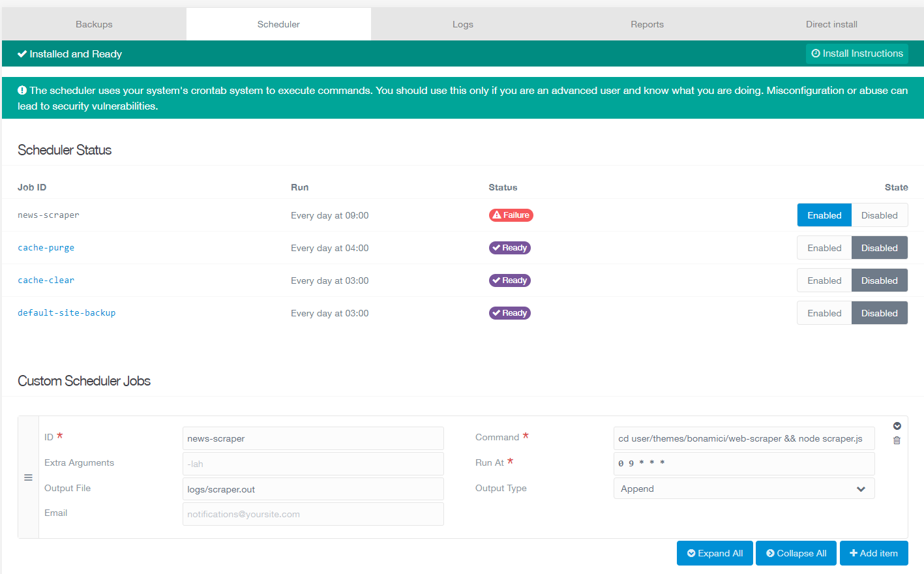Viewport: 924px width, 574px height.
Task: Click the Ready badge on cache-clear row
Action: tap(510, 280)
